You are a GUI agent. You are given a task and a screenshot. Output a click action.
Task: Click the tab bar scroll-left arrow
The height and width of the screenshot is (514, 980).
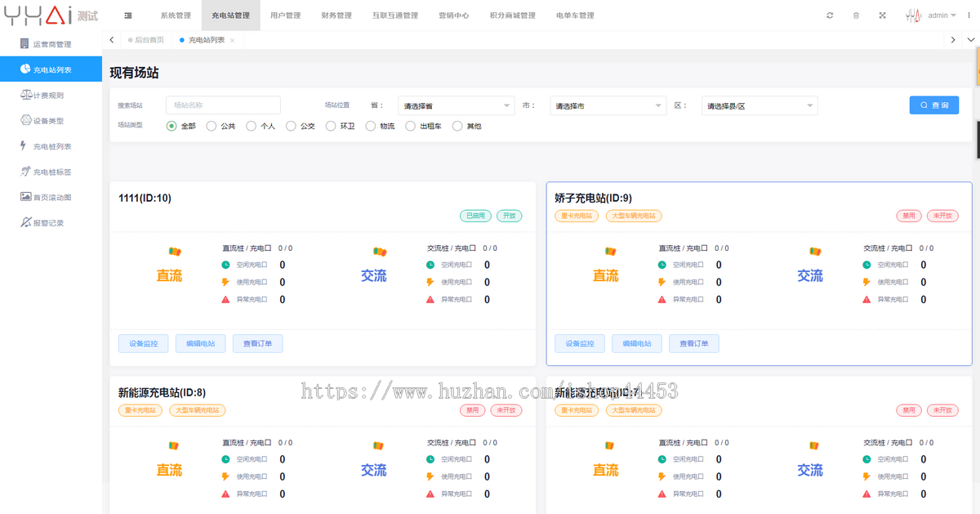[x=112, y=40]
